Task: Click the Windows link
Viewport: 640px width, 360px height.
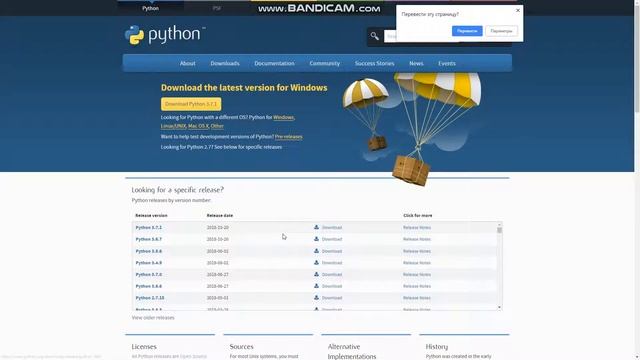Action: coord(283,117)
